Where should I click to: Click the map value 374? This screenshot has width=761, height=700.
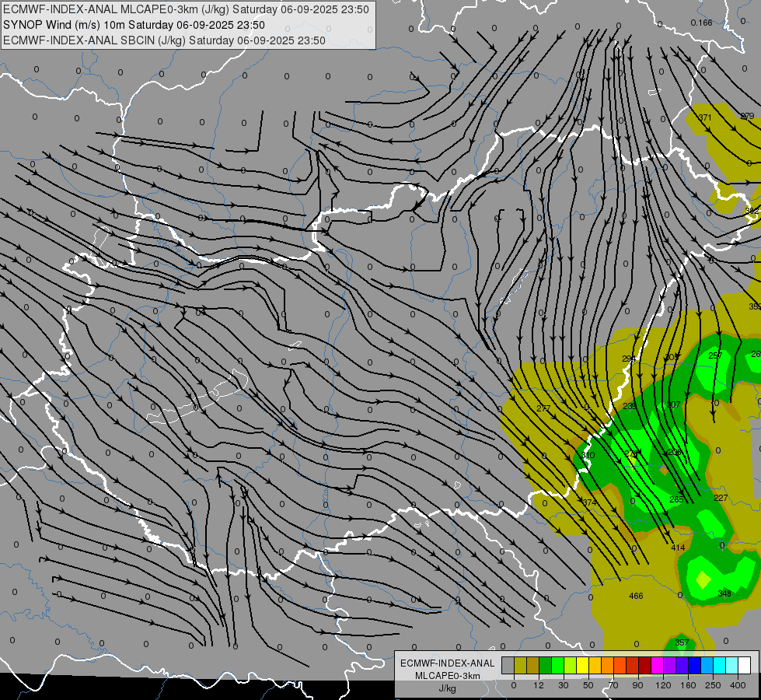coord(590,502)
